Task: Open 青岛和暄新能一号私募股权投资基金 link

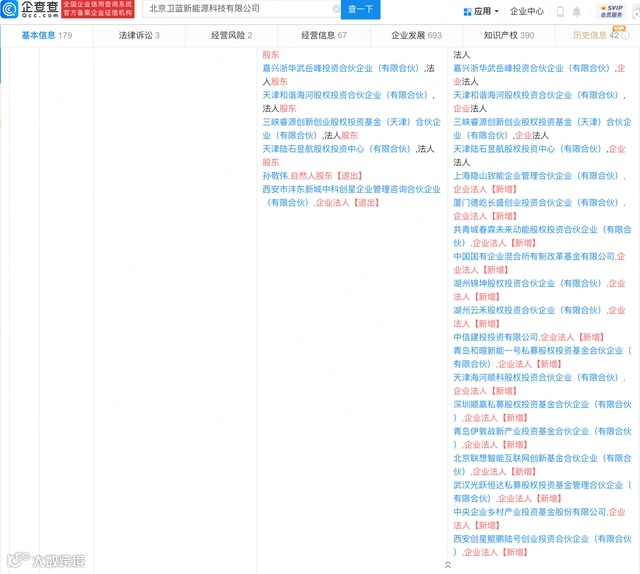Action: click(x=542, y=357)
